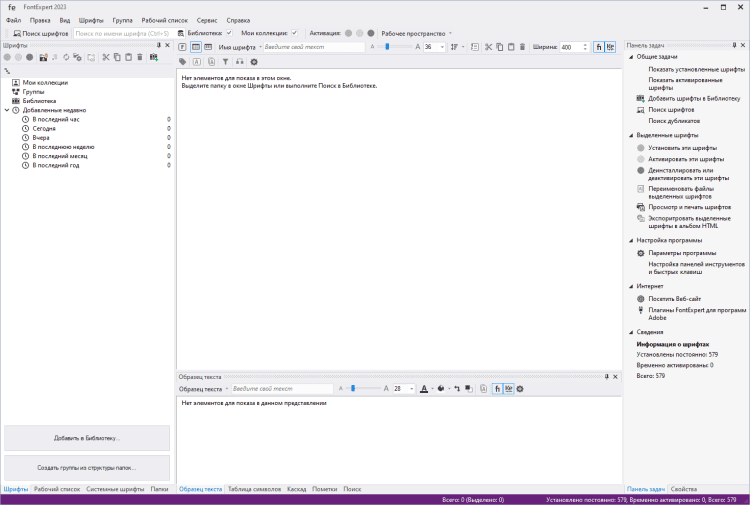Click the delete trash icon near Ширина
The width and height of the screenshot is (750, 505).
(x=522, y=47)
